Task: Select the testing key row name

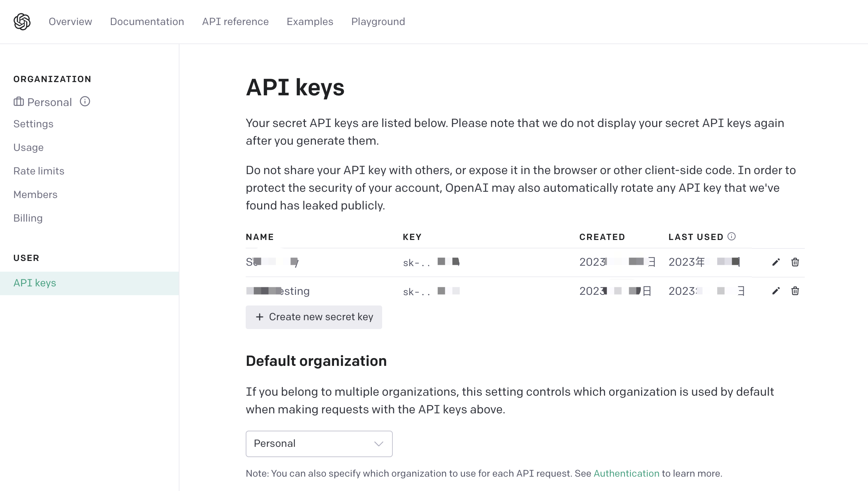Action: (x=278, y=291)
